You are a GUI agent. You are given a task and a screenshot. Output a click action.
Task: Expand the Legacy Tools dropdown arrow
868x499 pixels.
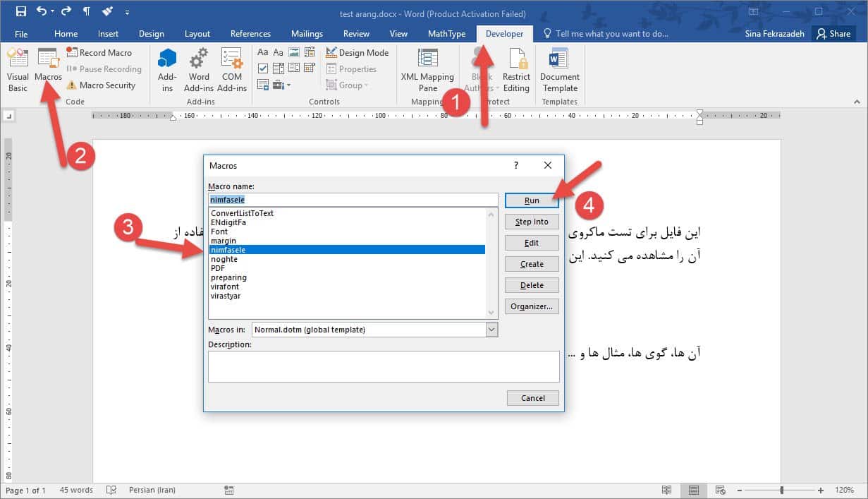point(288,85)
